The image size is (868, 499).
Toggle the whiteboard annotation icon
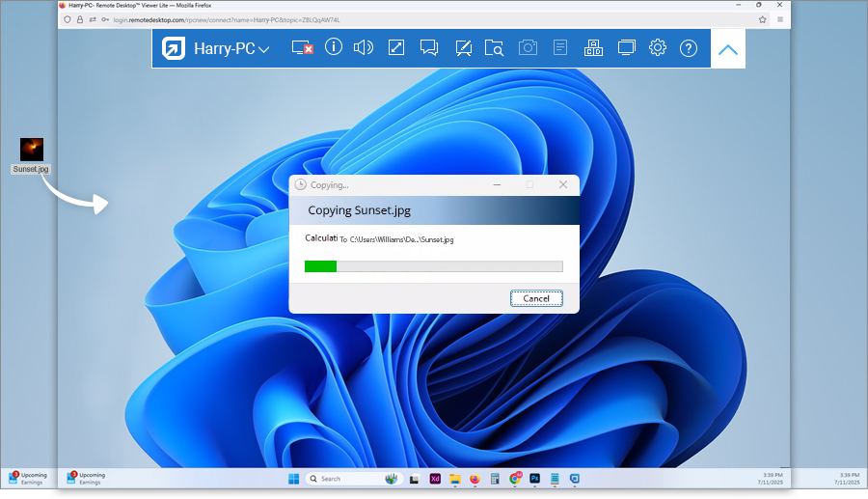click(463, 47)
